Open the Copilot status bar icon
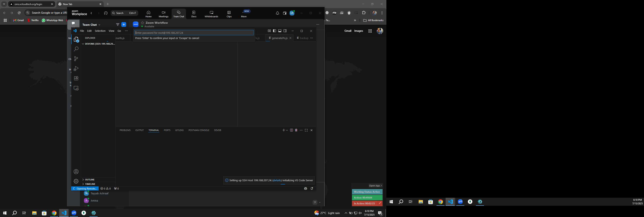The image size is (644, 217). pyautogui.click(x=305, y=188)
